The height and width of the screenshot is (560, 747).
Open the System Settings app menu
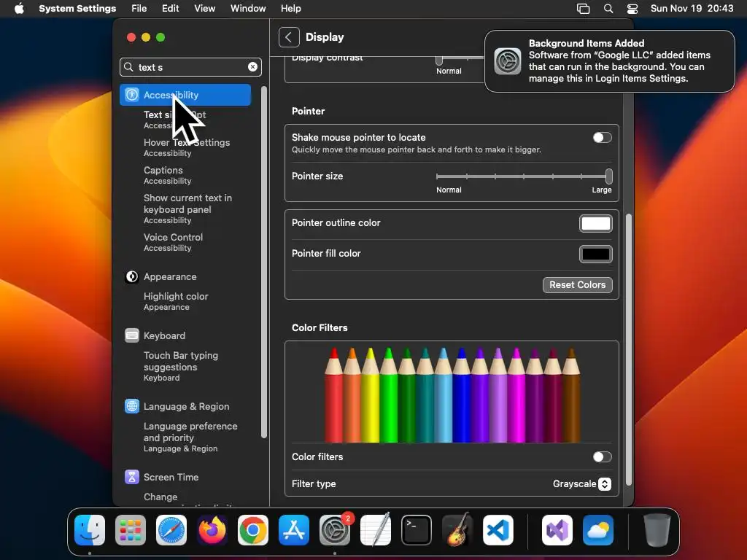pyautogui.click(x=77, y=8)
